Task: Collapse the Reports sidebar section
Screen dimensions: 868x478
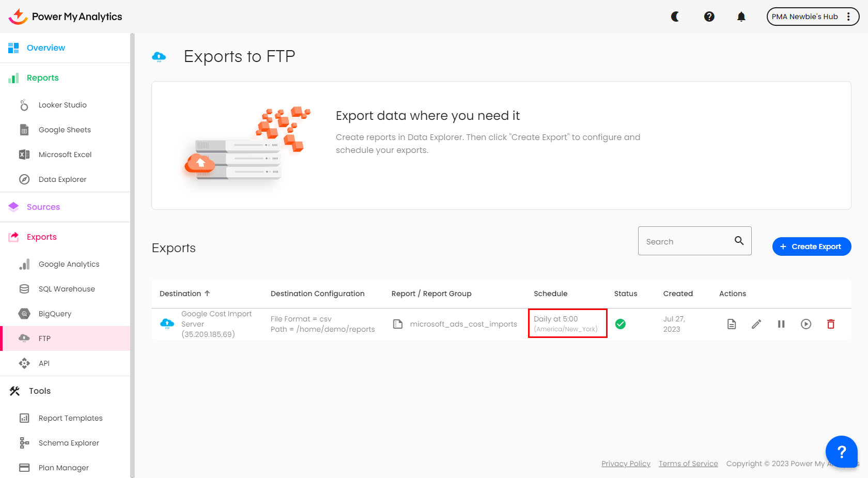Action: point(43,78)
